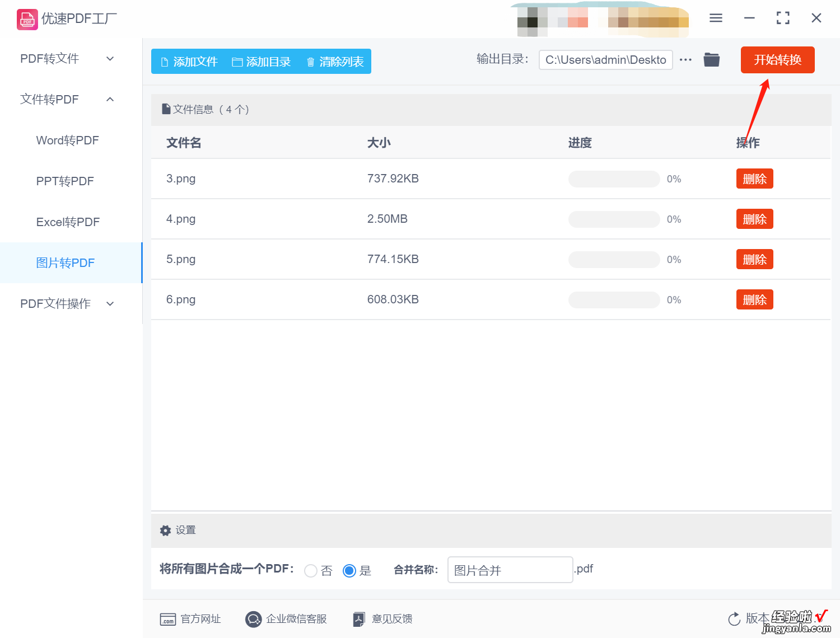Add a folder via 添加目录
Image resolution: width=840 pixels, height=638 pixels.
(x=262, y=62)
